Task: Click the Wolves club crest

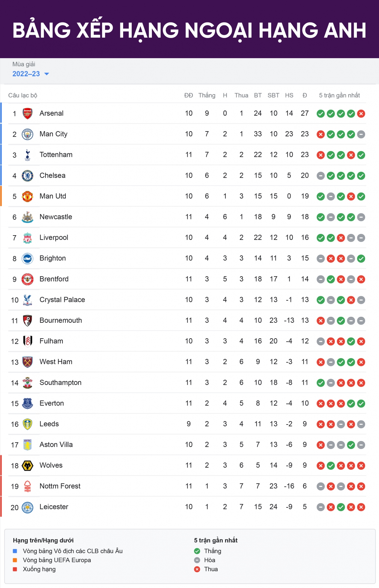Action: tap(27, 466)
